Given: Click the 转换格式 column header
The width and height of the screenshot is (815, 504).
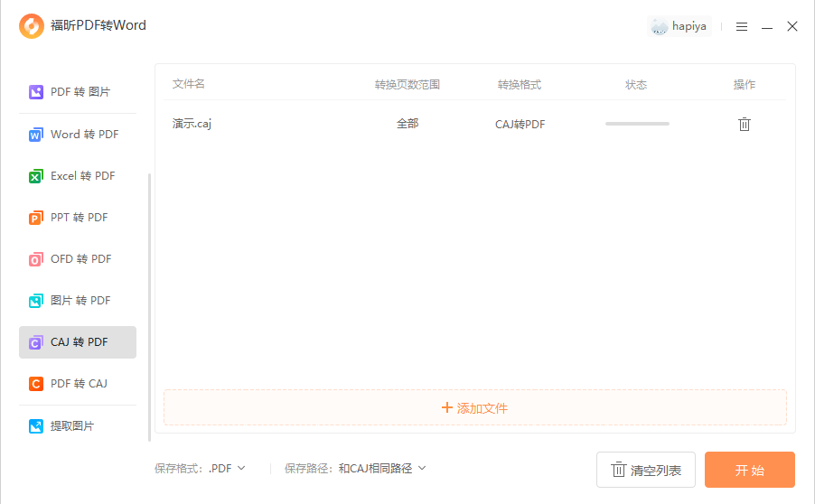Looking at the screenshot, I should pyautogui.click(x=520, y=85).
